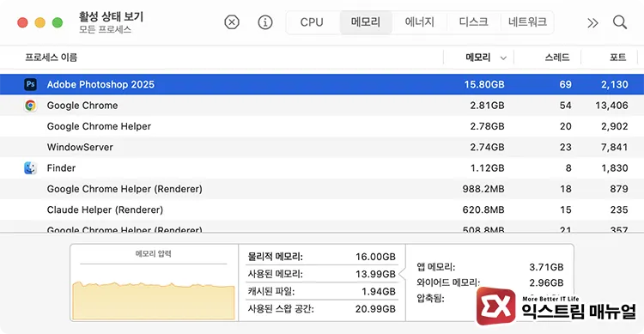The image size is (644, 334).
Task: Select the Finder process name
Action: [61, 168]
